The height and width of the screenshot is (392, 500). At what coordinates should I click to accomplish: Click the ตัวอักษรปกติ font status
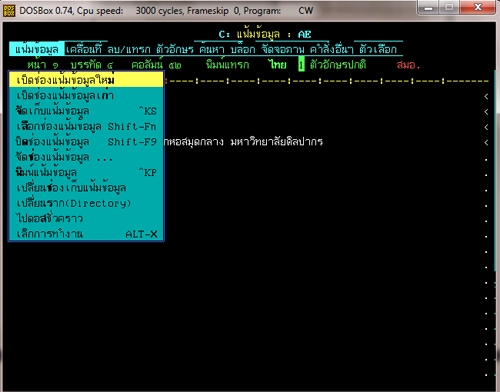(x=338, y=64)
